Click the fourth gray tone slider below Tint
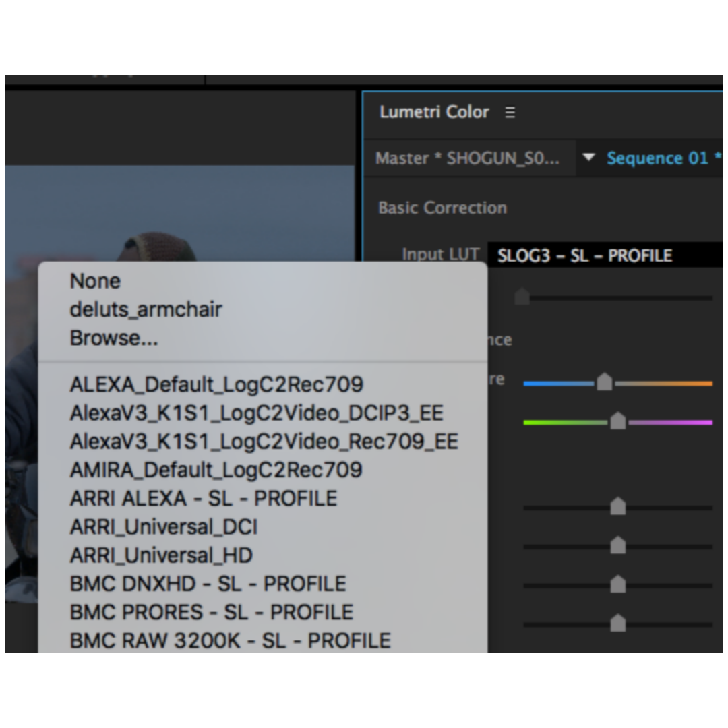The height and width of the screenshot is (728, 728). click(x=617, y=623)
